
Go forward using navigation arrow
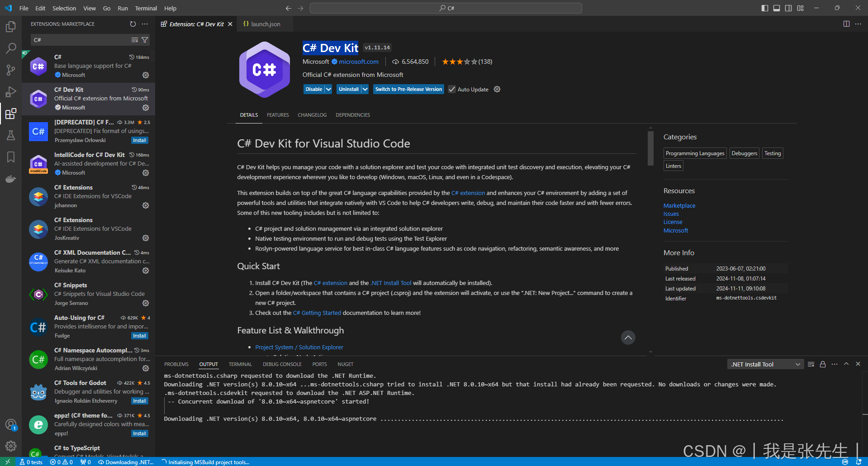tap(301, 8)
